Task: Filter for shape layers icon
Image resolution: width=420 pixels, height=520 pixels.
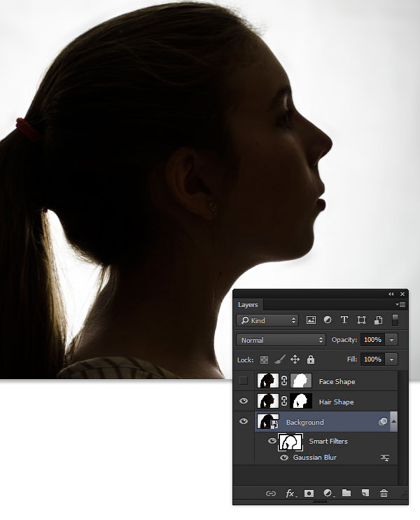Action: tap(361, 320)
